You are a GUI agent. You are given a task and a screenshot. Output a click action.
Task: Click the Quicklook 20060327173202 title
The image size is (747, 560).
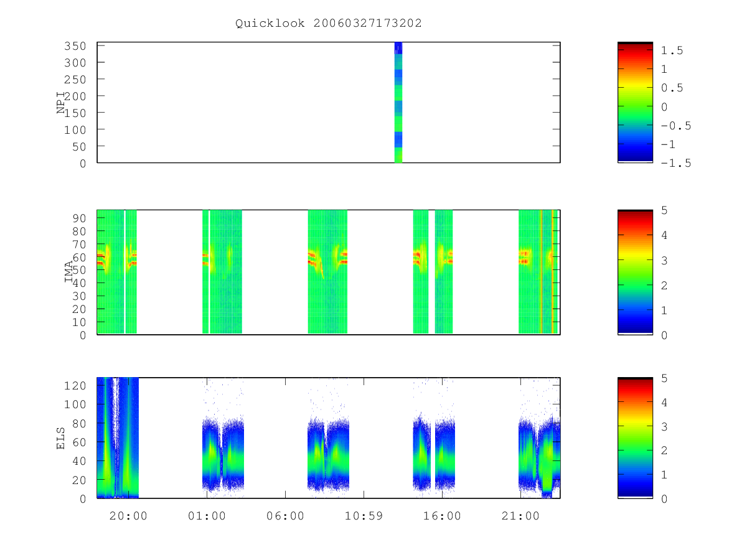(x=329, y=24)
